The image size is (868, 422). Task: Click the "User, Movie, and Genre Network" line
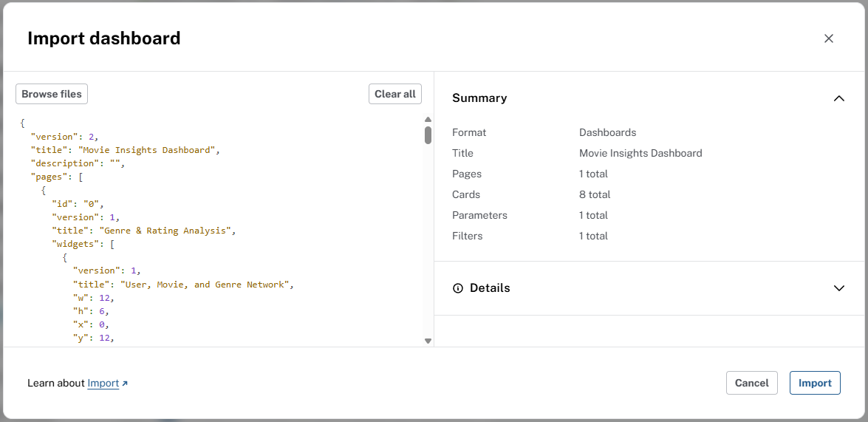point(182,285)
